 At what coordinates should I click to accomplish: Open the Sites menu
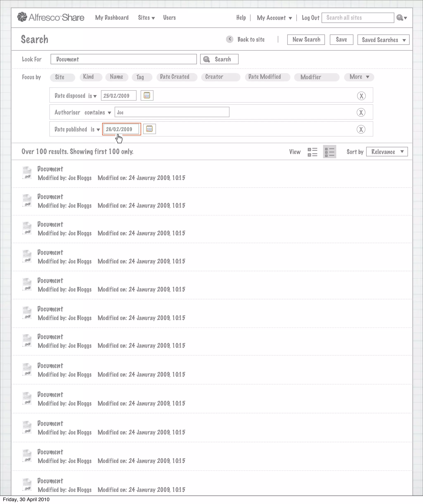pyautogui.click(x=146, y=18)
